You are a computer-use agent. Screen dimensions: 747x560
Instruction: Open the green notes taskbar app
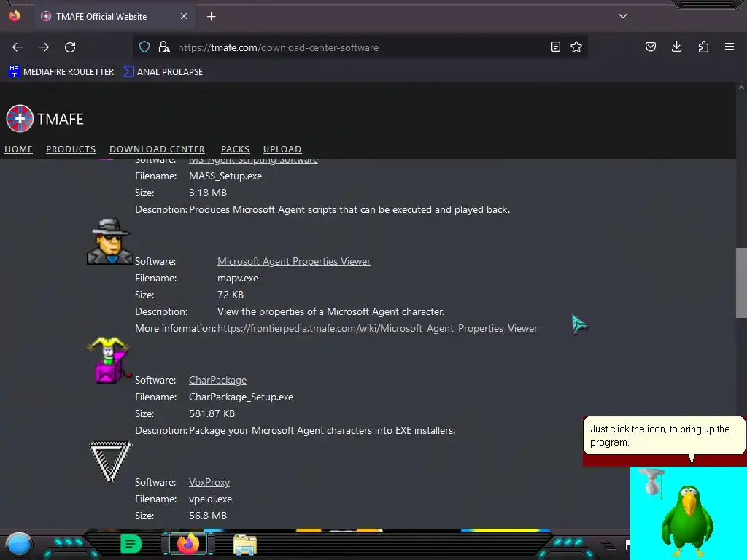pyautogui.click(x=131, y=544)
